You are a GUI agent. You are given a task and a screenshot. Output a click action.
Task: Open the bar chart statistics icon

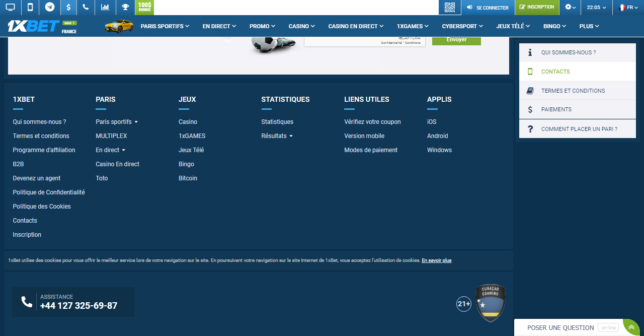click(x=105, y=7)
